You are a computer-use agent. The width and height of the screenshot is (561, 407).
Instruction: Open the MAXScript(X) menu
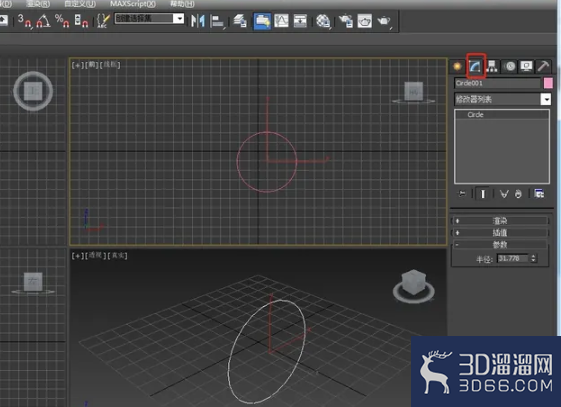(x=133, y=4)
